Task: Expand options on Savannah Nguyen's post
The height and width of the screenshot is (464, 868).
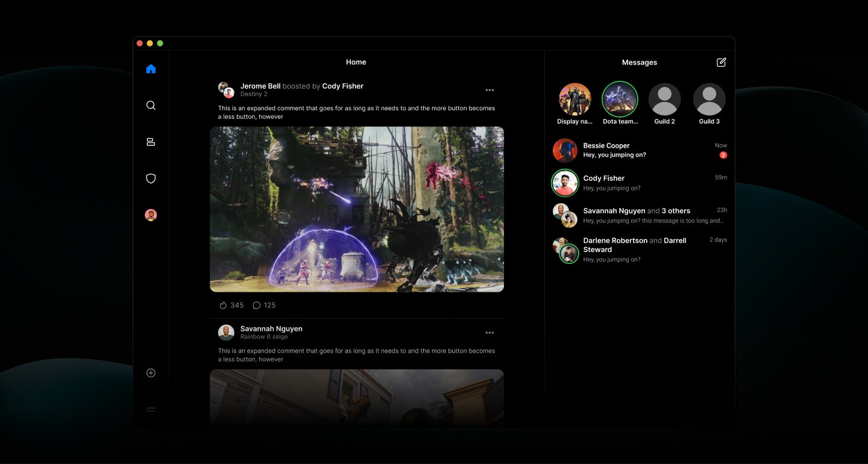Action: [x=489, y=332]
